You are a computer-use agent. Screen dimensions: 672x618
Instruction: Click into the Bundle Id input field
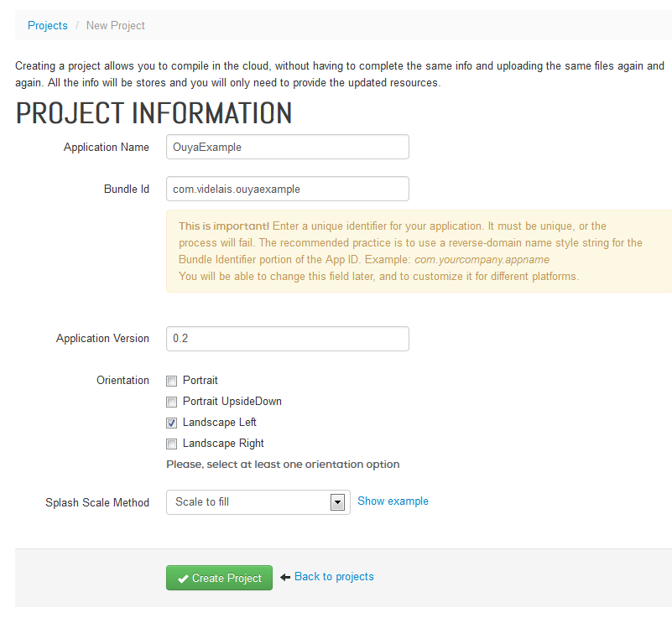287,189
